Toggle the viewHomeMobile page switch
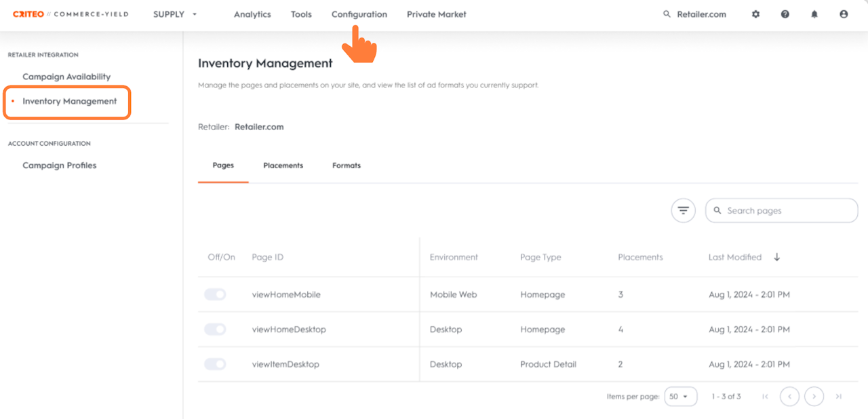The image size is (868, 419). pos(215,294)
